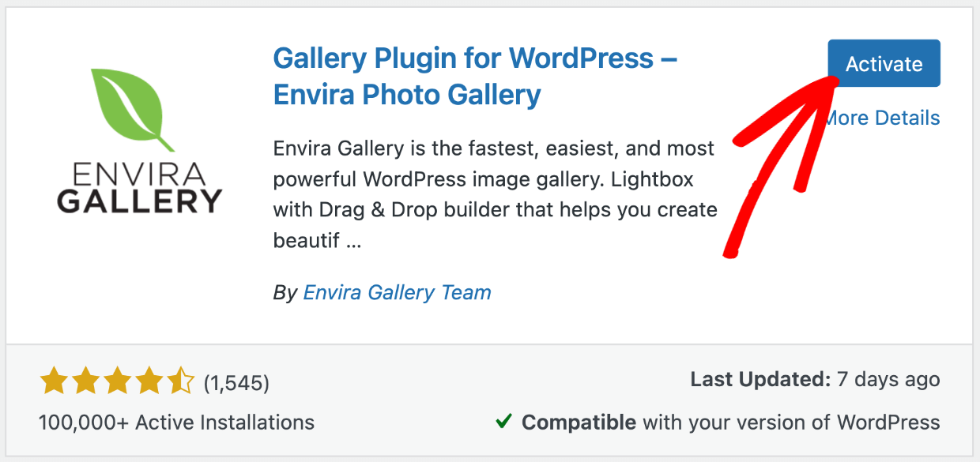Click the star rating to rate plugin
This screenshot has height=462, width=980.
(117, 381)
